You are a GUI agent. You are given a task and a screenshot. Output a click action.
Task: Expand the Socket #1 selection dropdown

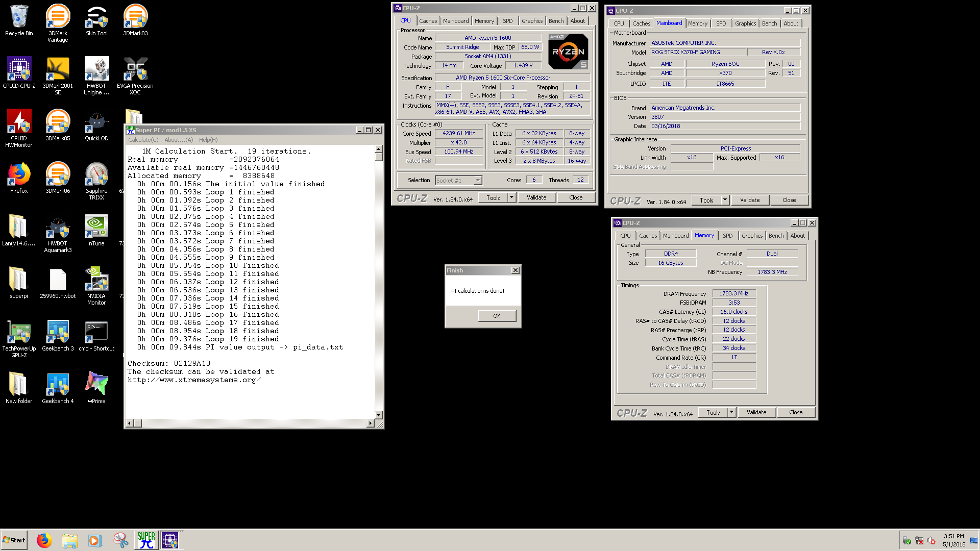478,180
